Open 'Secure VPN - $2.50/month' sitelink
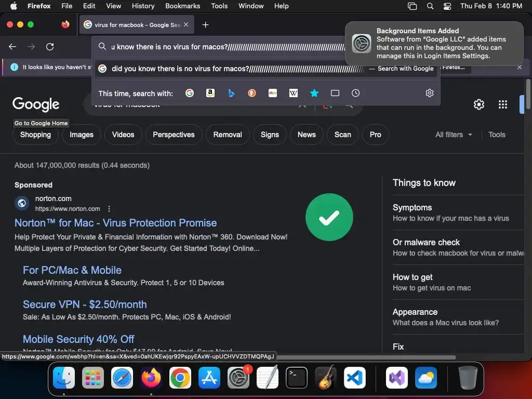Image resolution: width=532 pixels, height=399 pixels. pyautogui.click(x=85, y=304)
